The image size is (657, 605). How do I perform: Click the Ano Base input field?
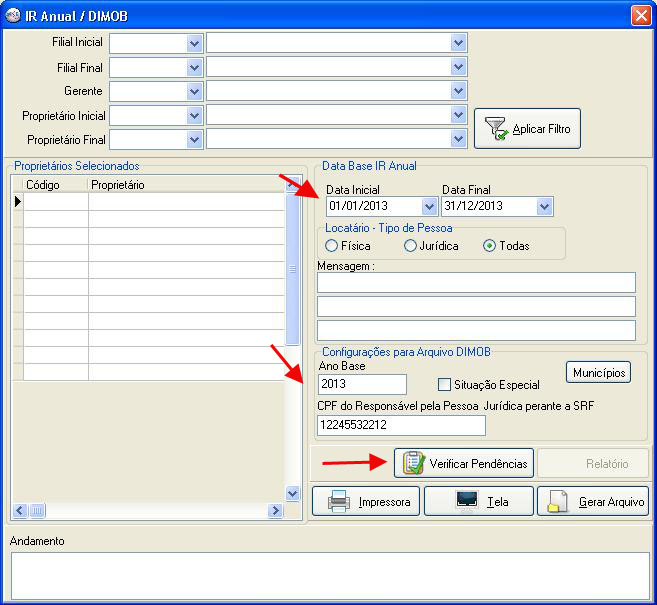tap(361, 384)
